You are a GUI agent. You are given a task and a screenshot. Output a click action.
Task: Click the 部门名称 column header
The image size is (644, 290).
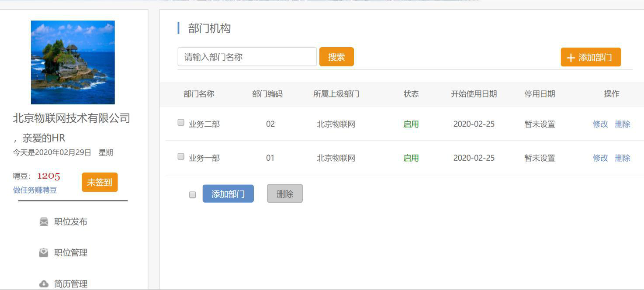pyautogui.click(x=199, y=94)
